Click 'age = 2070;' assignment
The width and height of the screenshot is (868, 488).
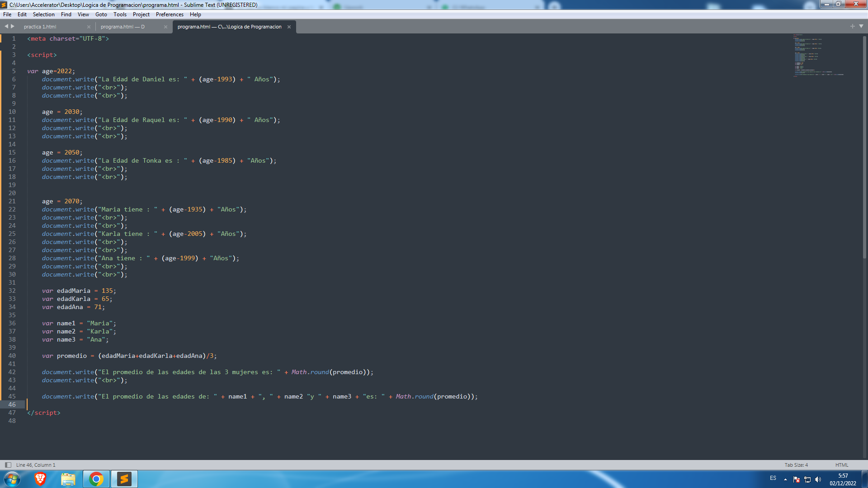(x=62, y=202)
